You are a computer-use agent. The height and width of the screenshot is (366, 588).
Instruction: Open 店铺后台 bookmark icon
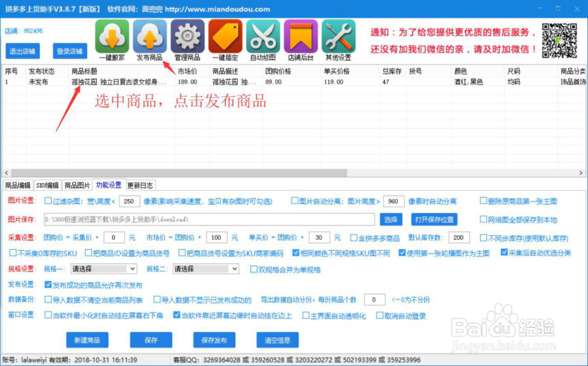[300, 36]
